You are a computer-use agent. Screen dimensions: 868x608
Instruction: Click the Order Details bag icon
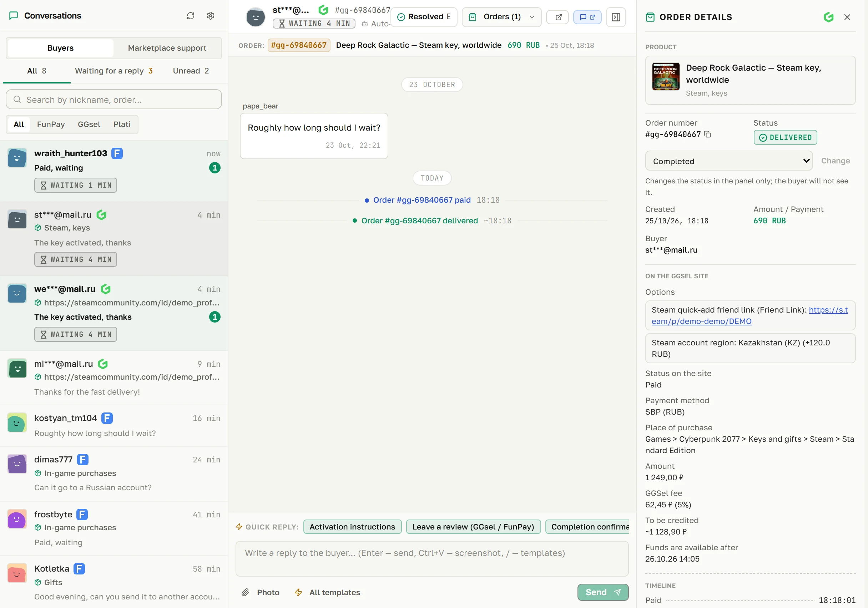[650, 17]
